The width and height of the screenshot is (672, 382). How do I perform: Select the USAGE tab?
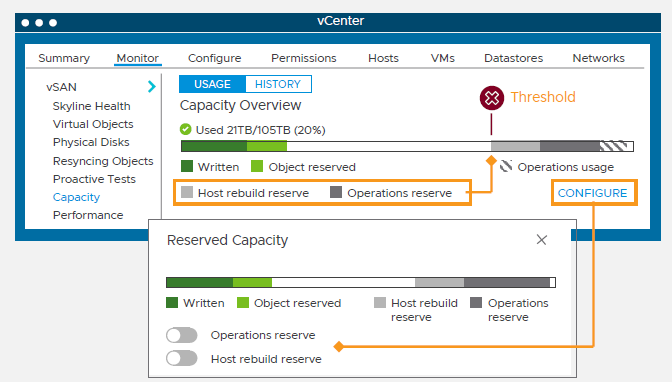click(x=213, y=84)
